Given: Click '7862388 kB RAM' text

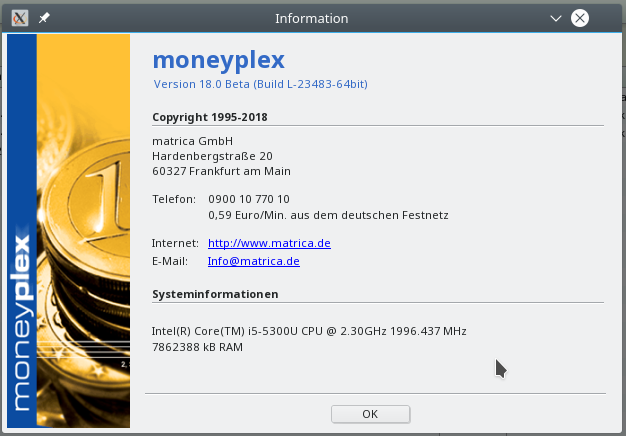Looking at the screenshot, I should coord(197,347).
